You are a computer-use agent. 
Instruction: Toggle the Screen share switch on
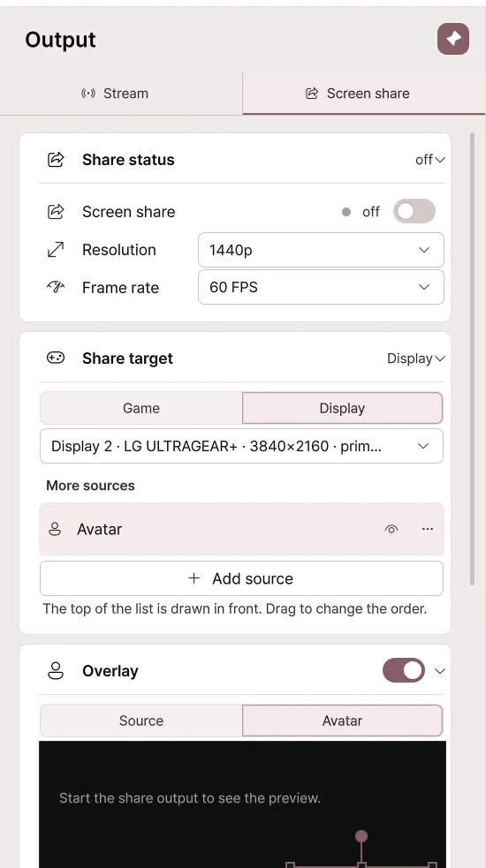(414, 211)
